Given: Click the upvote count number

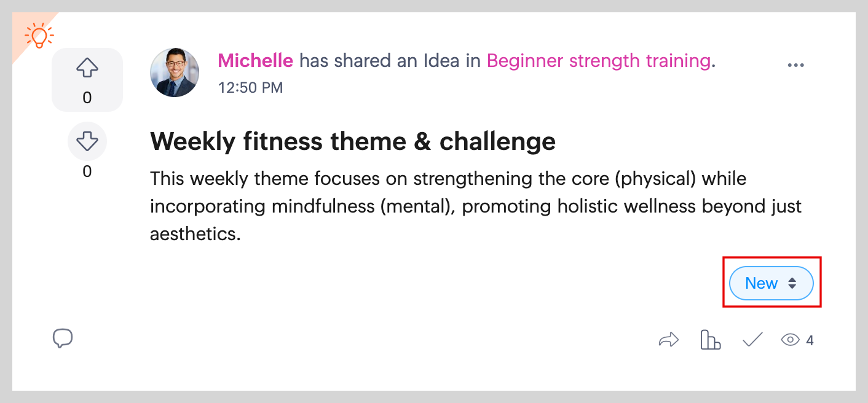Looking at the screenshot, I should coord(87,98).
